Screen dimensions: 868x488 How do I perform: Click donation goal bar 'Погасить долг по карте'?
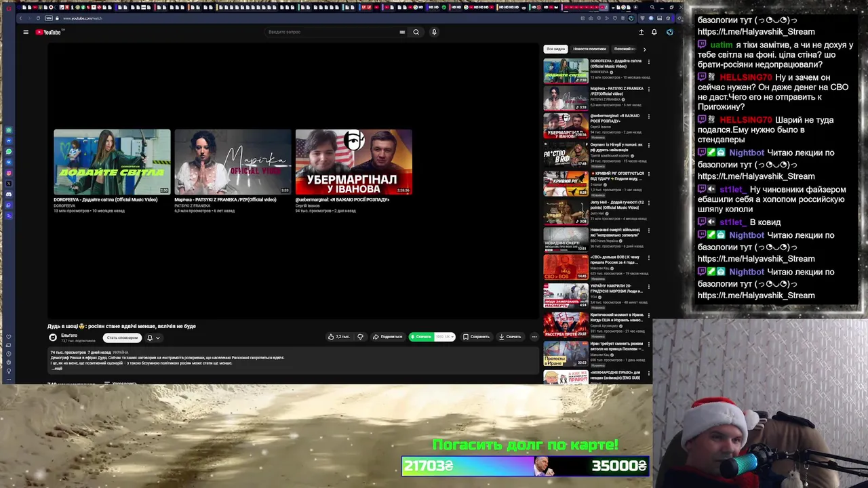pyautogui.click(x=526, y=466)
